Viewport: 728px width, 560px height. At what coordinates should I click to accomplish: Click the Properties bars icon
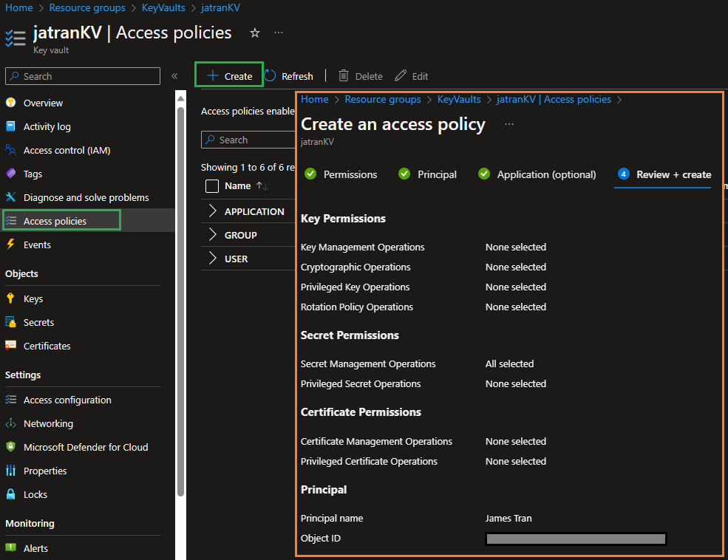coord(10,471)
